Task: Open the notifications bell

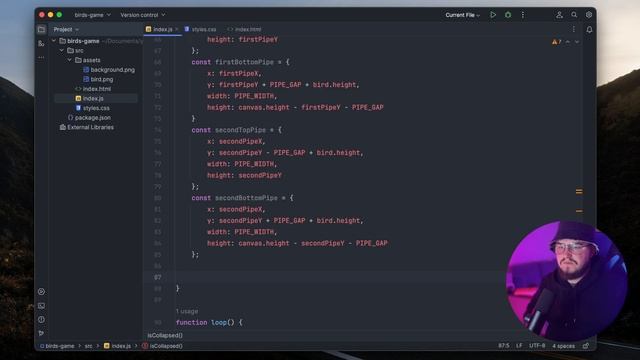Action: 589,30
